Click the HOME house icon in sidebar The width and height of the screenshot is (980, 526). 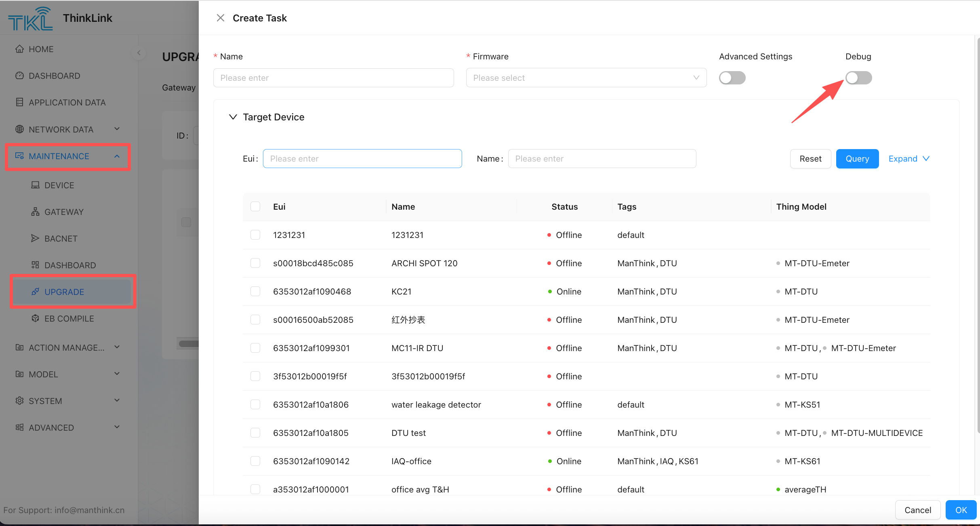click(19, 49)
